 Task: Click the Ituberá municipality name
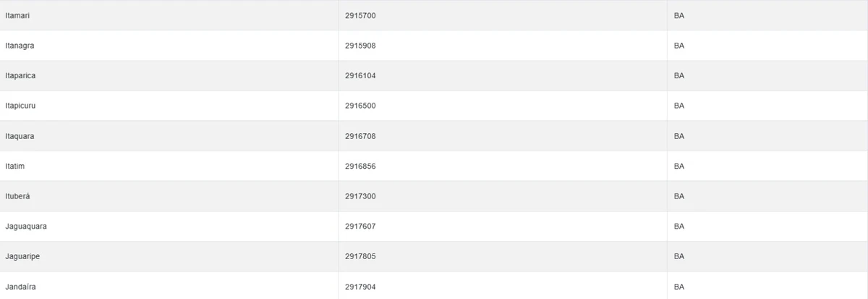click(x=18, y=196)
